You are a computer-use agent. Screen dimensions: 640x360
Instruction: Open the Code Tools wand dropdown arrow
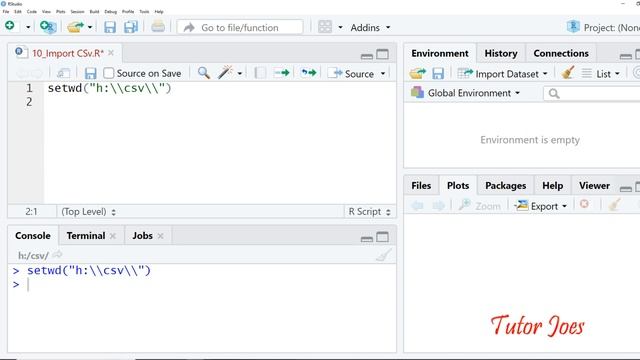coord(240,74)
